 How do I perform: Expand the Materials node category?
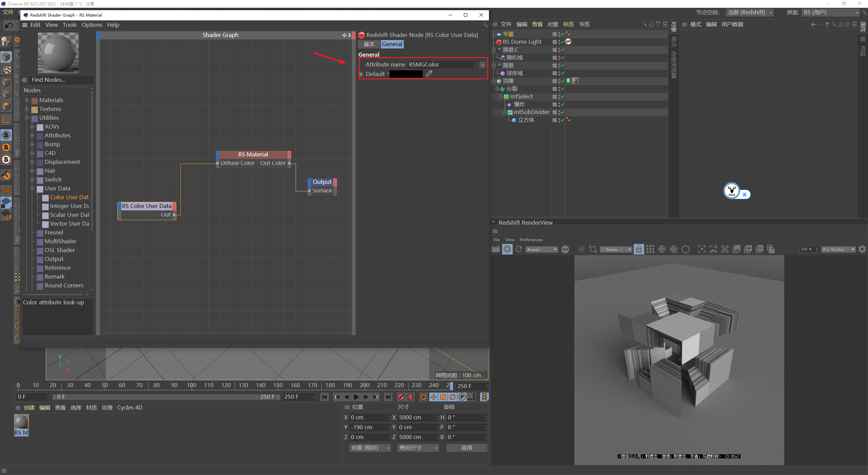tap(27, 100)
